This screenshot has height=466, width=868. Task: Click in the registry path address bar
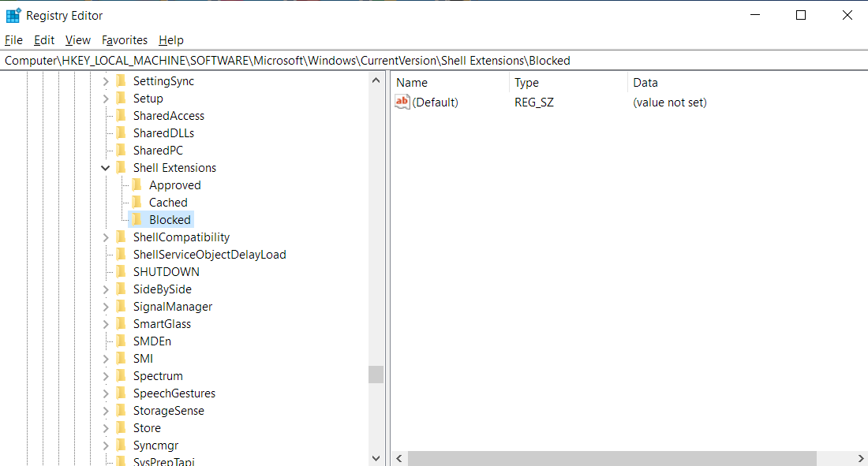[316, 60]
